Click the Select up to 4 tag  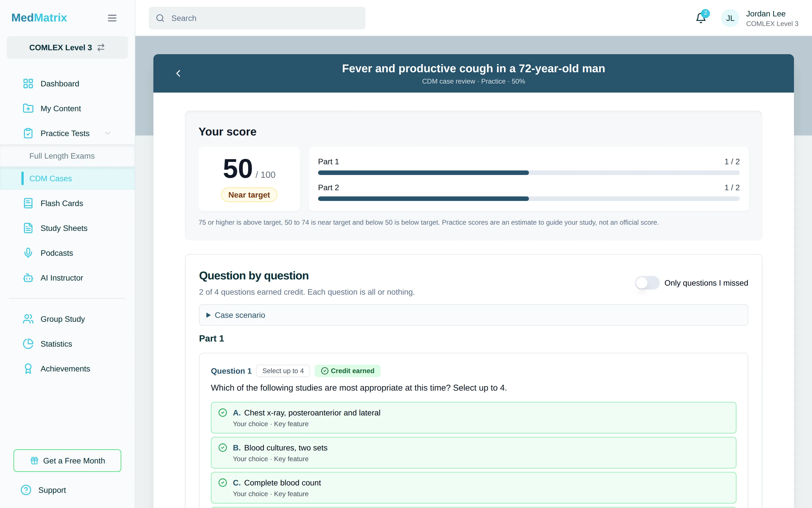coord(283,371)
